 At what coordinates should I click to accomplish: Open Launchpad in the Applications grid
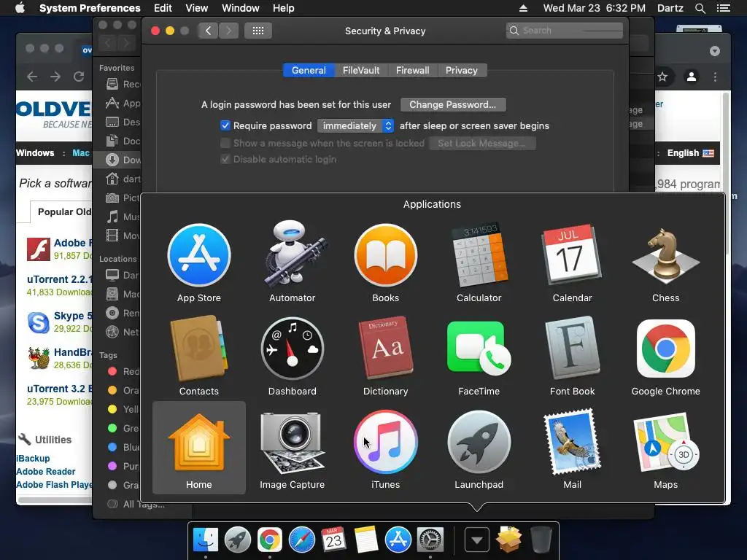point(479,442)
